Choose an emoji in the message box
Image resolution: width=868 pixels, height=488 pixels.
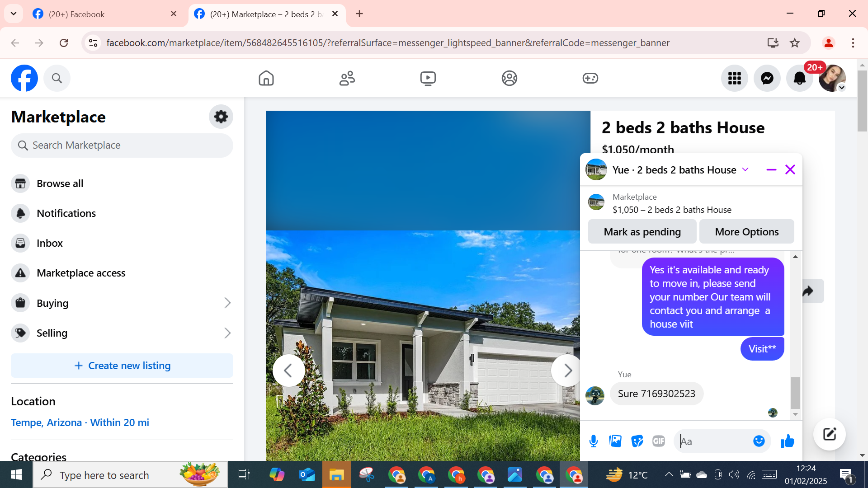(x=759, y=441)
